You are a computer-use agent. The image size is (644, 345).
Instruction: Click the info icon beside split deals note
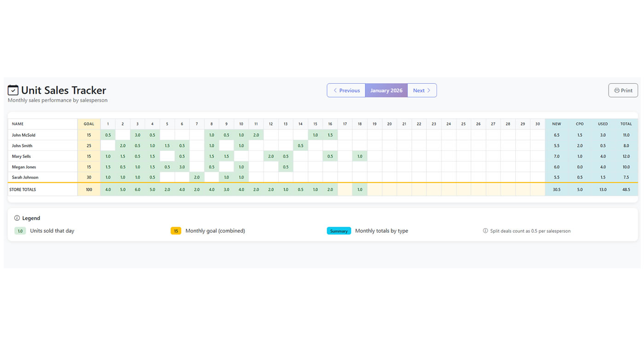click(x=485, y=231)
